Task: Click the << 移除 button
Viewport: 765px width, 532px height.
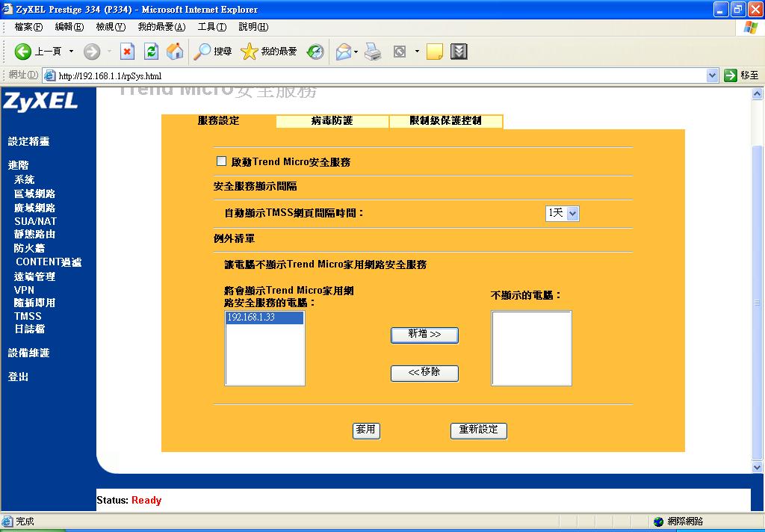Action: (x=424, y=373)
